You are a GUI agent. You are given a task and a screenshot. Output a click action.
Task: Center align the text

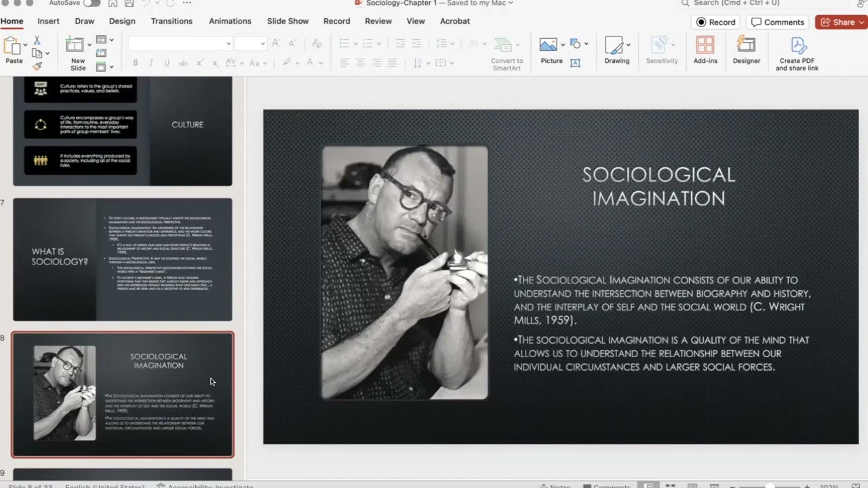[361, 63]
